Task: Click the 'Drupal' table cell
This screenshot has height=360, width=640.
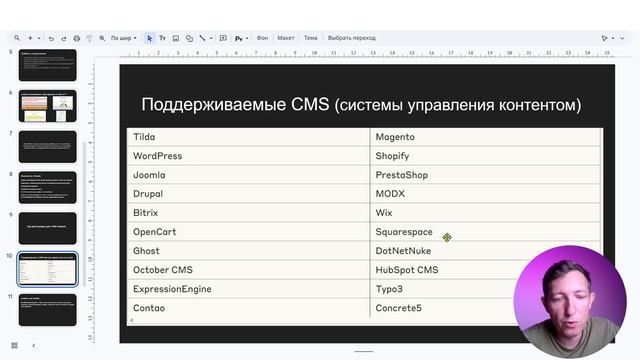Action: pyautogui.click(x=248, y=193)
